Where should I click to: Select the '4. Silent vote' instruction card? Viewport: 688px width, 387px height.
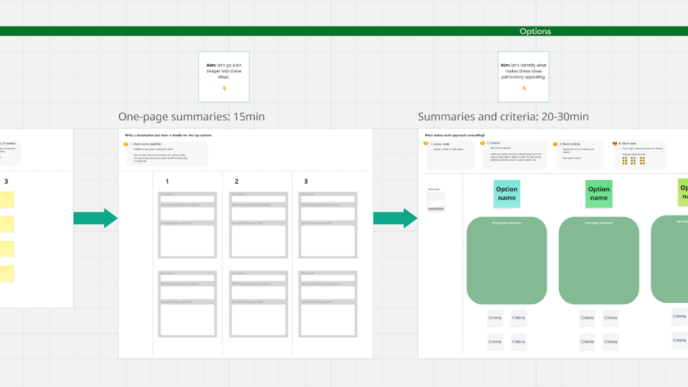[640, 155]
